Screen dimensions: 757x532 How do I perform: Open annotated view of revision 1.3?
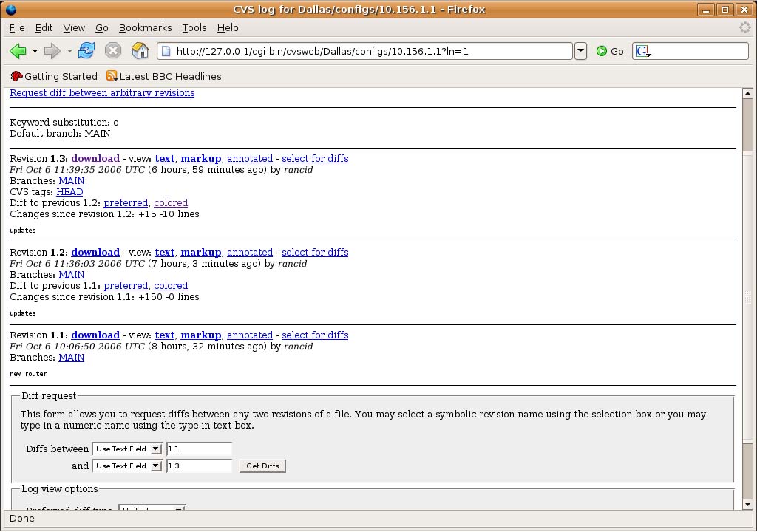click(250, 158)
